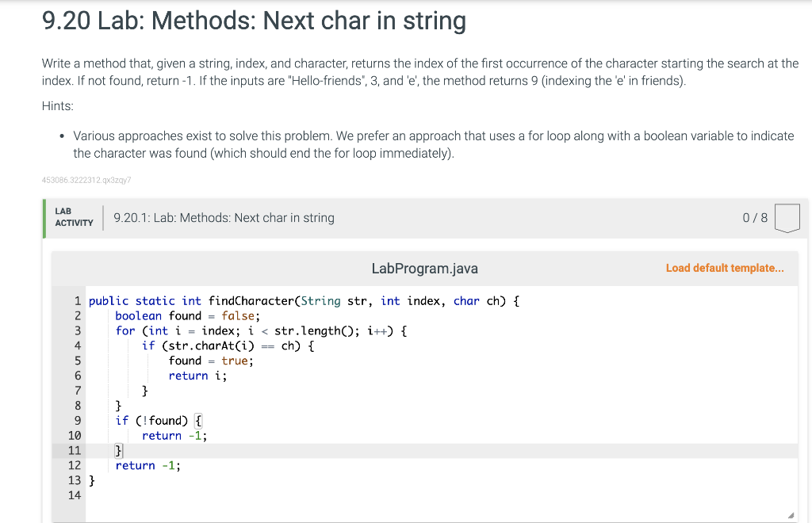Click line number 11 in the gutter
Image resolution: width=812 pixels, height=523 pixels.
(75, 451)
